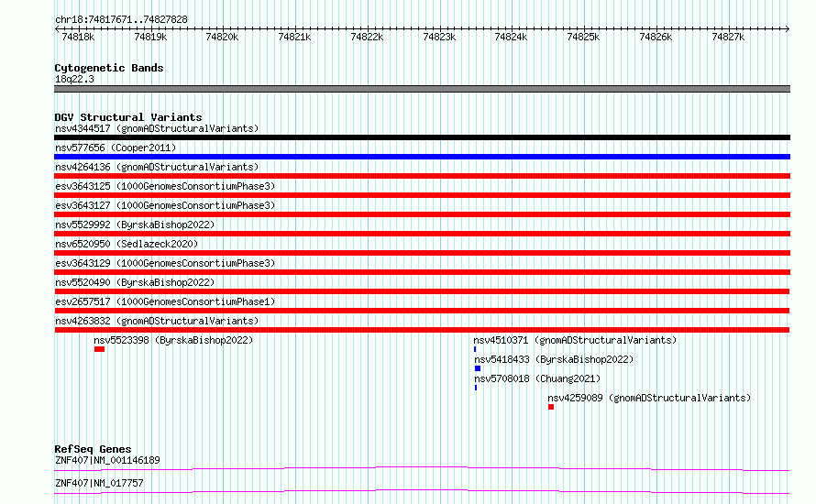Screen dimensions: 816x504
Task: Select the esv3643127 red variant bar
Action: click(x=422, y=214)
